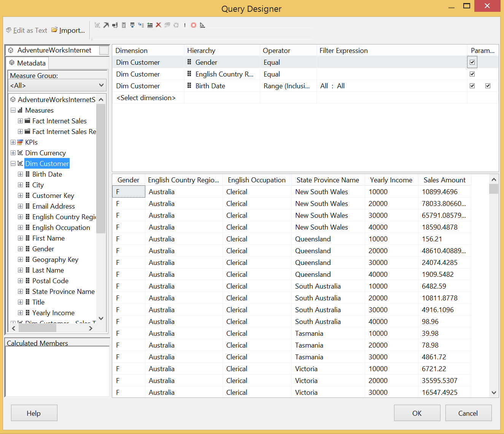Click the grid icon beside Gender hierarchy
This screenshot has height=434, width=504.
(189, 62)
